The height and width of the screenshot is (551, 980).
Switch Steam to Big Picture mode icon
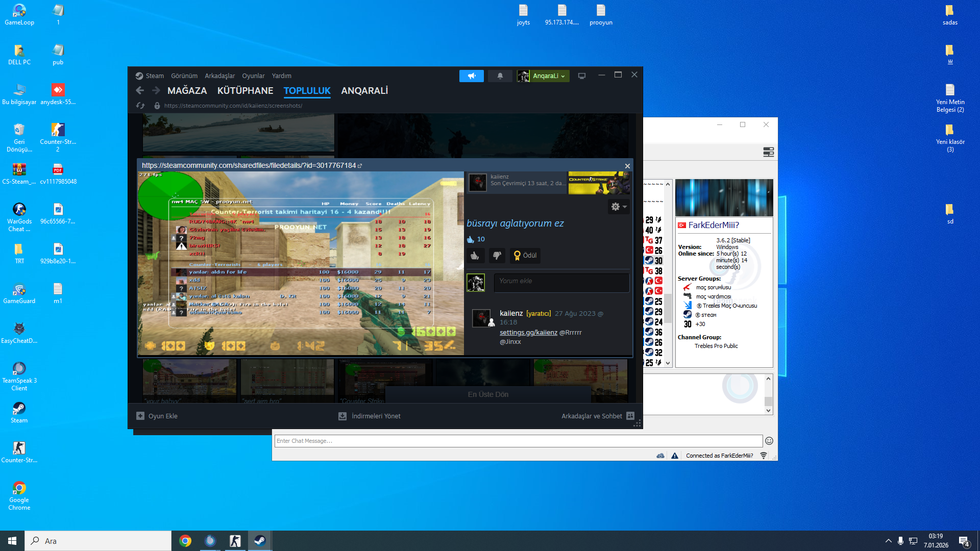tap(581, 76)
